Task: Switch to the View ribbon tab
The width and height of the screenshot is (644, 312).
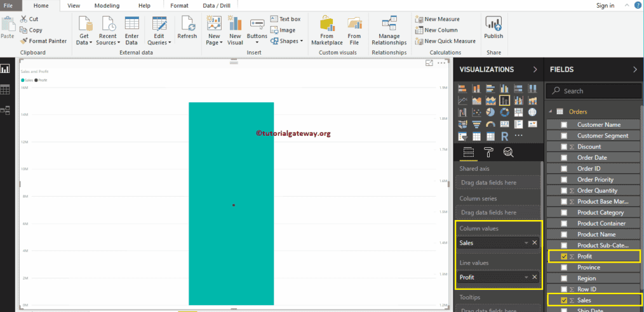Action: click(x=74, y=6)
